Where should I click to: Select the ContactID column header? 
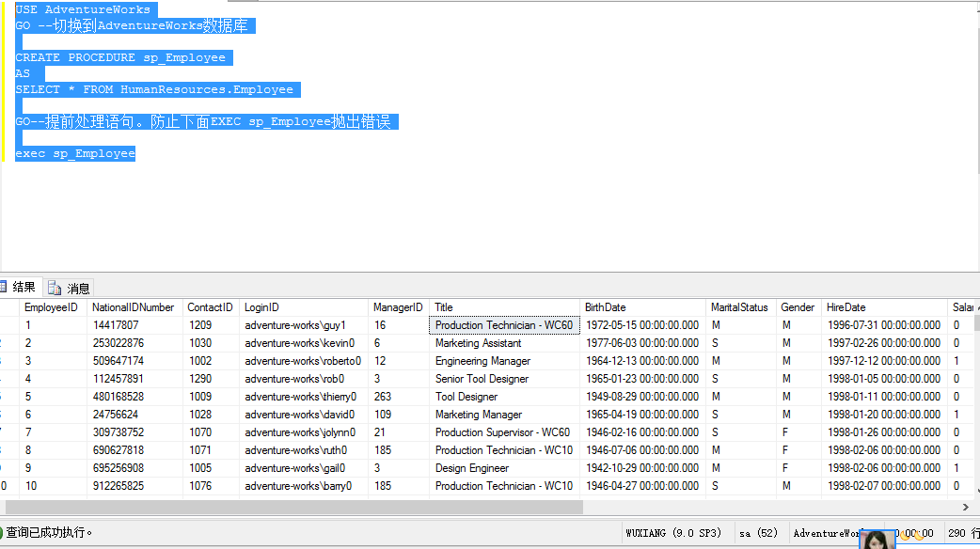point(211,307)
